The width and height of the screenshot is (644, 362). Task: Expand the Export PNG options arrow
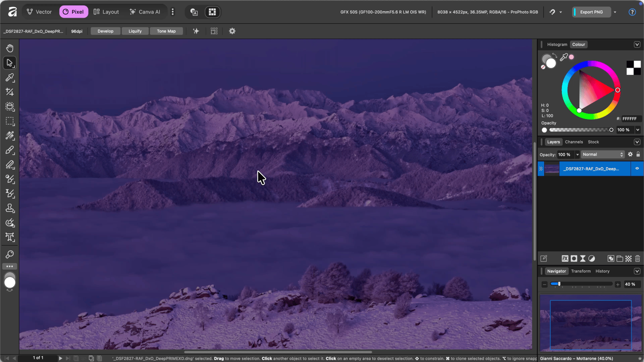click(615, 12)
